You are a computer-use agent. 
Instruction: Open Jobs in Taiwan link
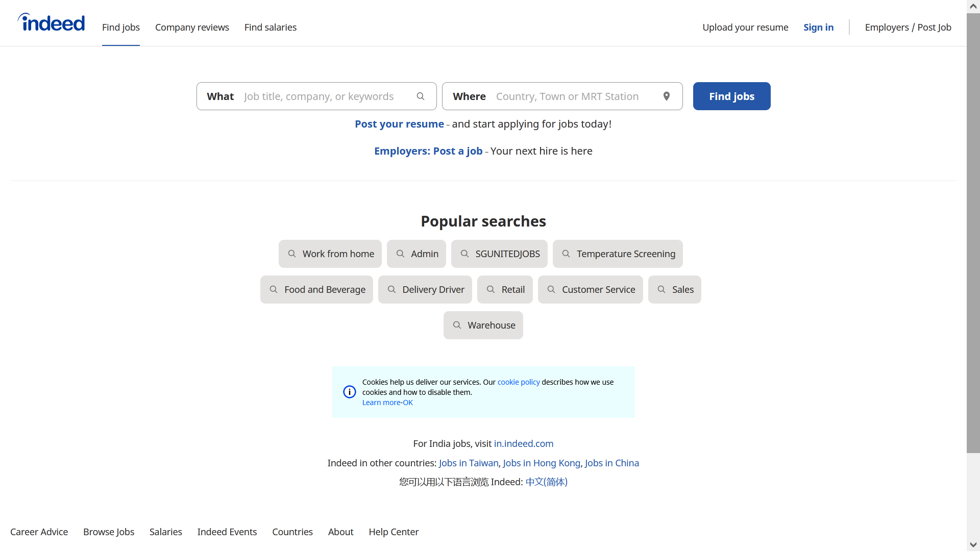click(469, 463)
